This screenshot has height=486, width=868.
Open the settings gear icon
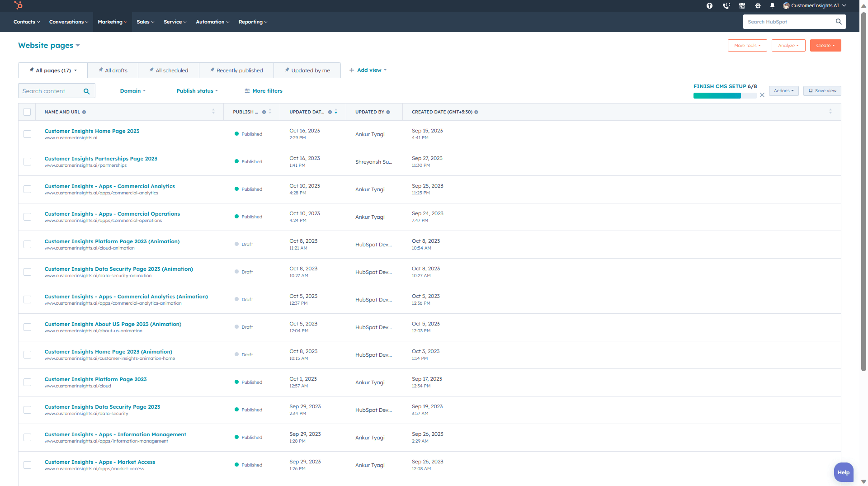point(758,6)
